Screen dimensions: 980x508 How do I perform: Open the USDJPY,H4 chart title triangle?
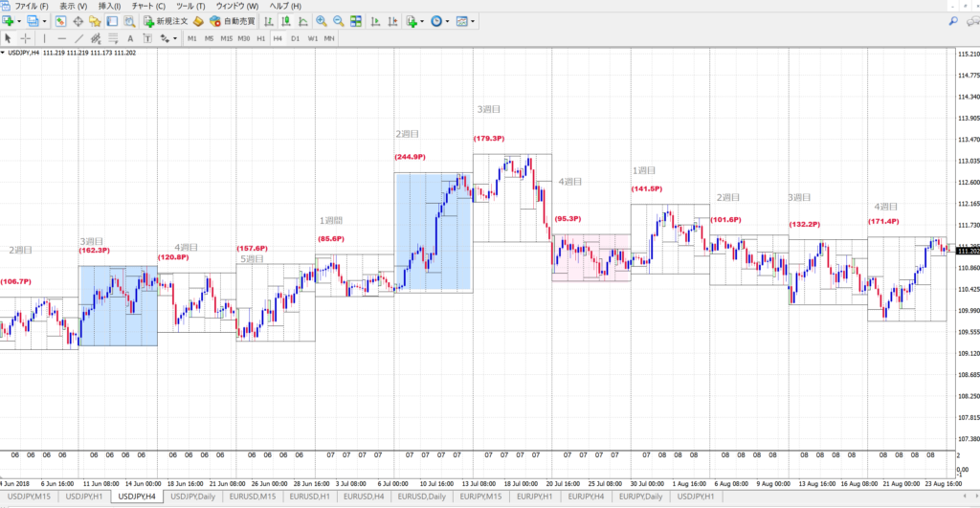[x=3, y=54]
